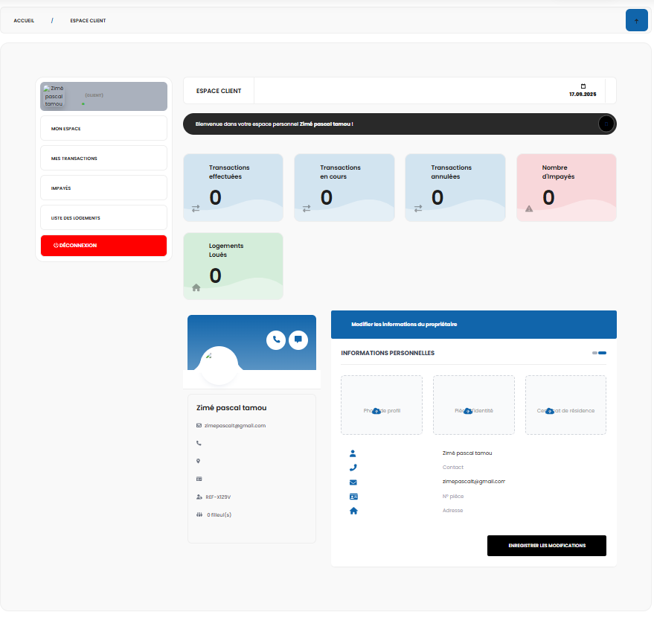
Task: Click the calendar icon above the date
Action: tap(583, 86)
